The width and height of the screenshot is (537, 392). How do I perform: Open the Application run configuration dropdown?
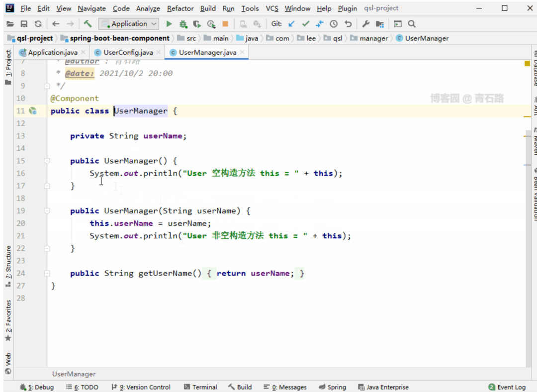point(129,24)
